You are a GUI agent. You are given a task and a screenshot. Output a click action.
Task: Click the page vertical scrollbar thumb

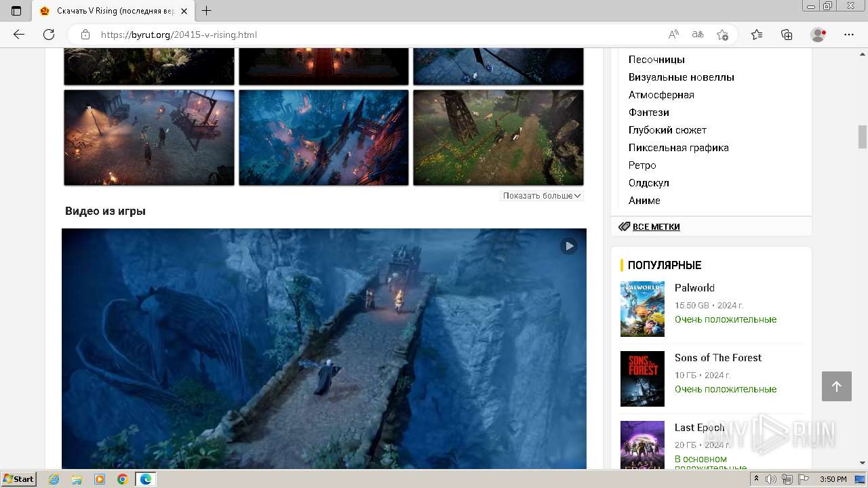pyautogui.click(x=863, y=137)
